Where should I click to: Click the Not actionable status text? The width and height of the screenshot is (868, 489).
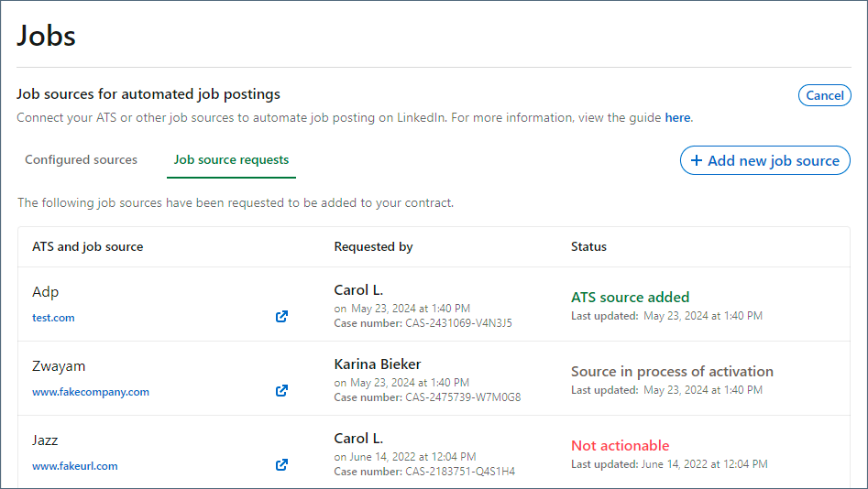click(620, 445)
